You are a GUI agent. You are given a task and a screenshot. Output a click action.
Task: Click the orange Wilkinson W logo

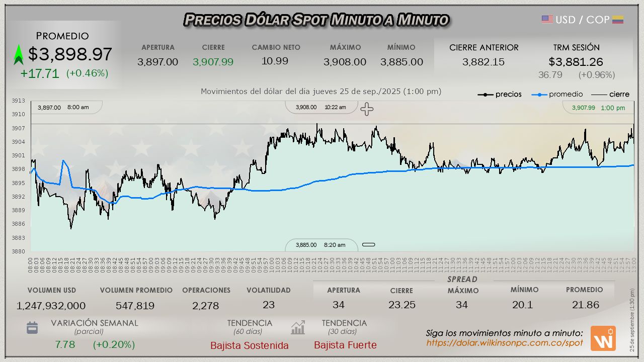pos(603,338)
